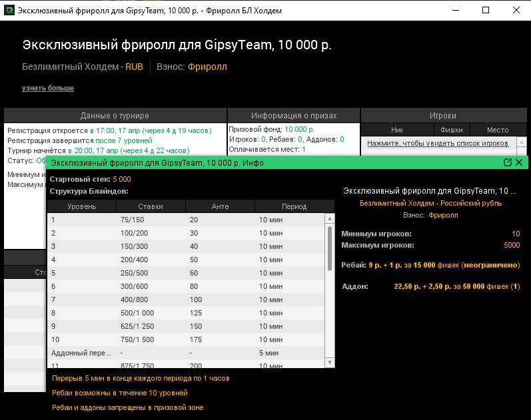Select blinds cell '75/150'
This screenshot has height=420, width=531.
point(132,220)
